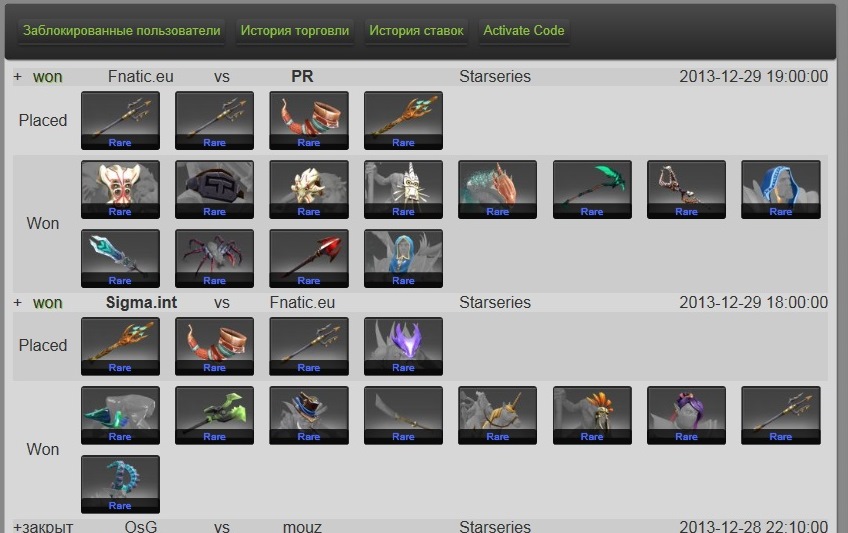Go to История ставок
The image size is (848, 533).
tap(416, 31)
